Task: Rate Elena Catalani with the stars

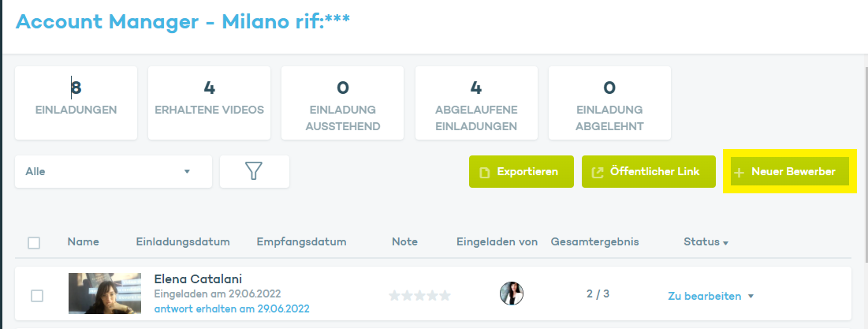Action: click(419, 295)
